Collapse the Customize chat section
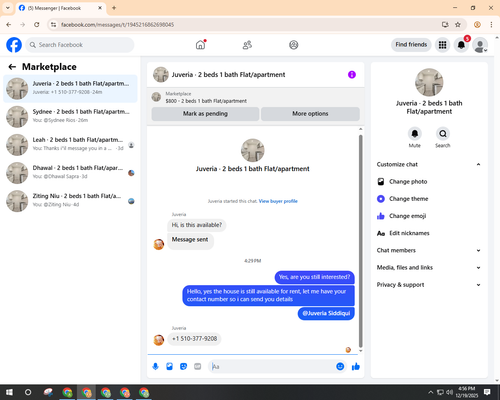Image resolution: width=500 pixels, height=400 pixels. (429, 164)
